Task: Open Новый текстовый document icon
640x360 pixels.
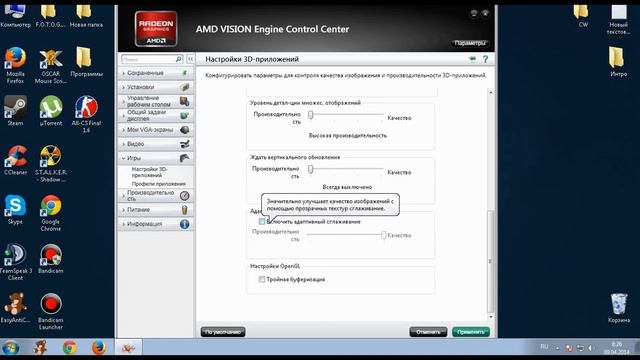Action: (x=618, y=20)
